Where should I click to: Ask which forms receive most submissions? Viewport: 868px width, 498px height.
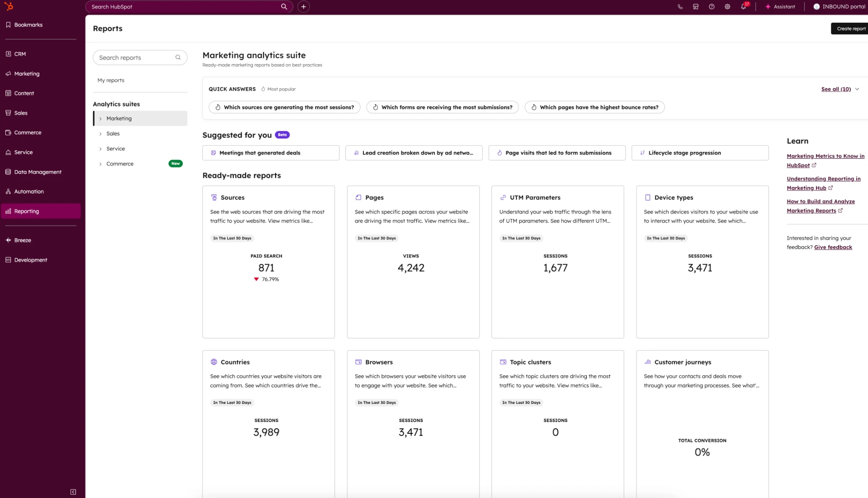(x=442, y=107)
